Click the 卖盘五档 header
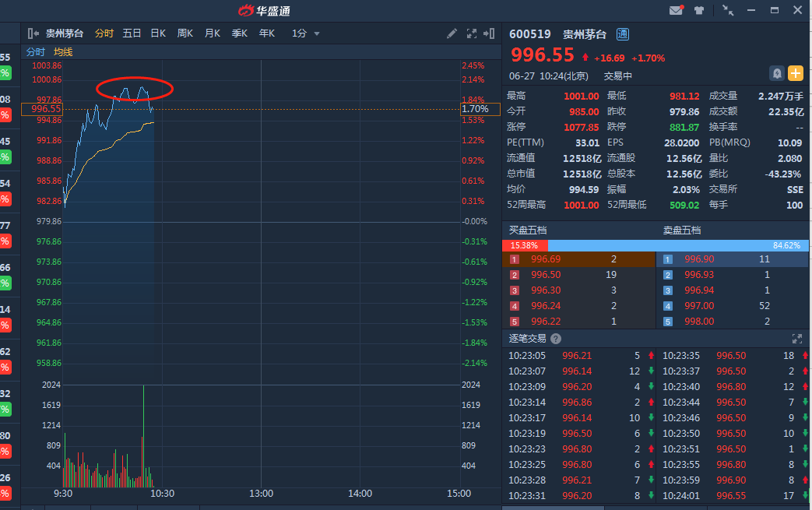Viewport: 812px width, 510px height. click(682, 230)
